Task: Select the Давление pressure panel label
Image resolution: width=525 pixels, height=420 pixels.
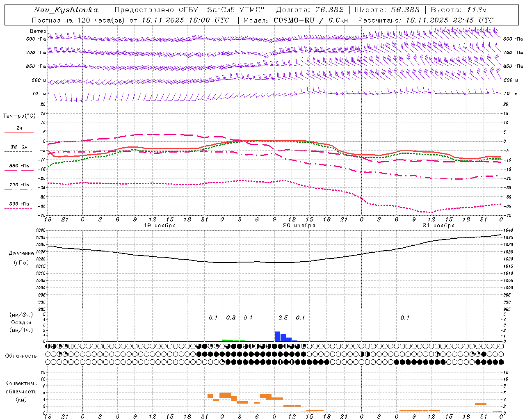Action: (x=21, y=253)
